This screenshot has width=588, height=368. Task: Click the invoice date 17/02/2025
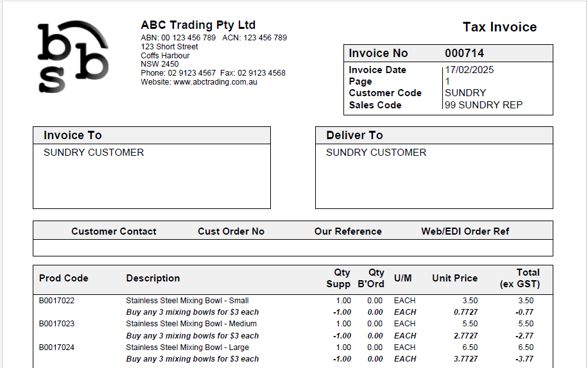(469, 70)
